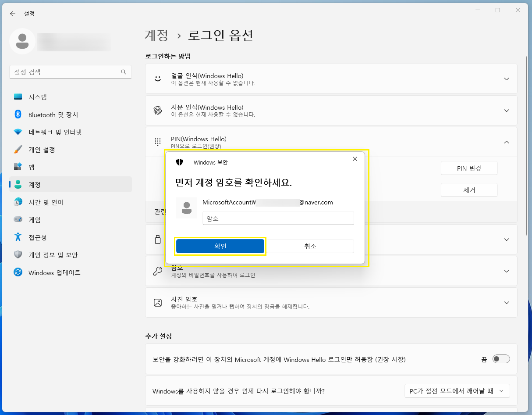Open 시간 및 언어 clock icon
This screenshot has width=532, height=415.
(x=18, y=202)
